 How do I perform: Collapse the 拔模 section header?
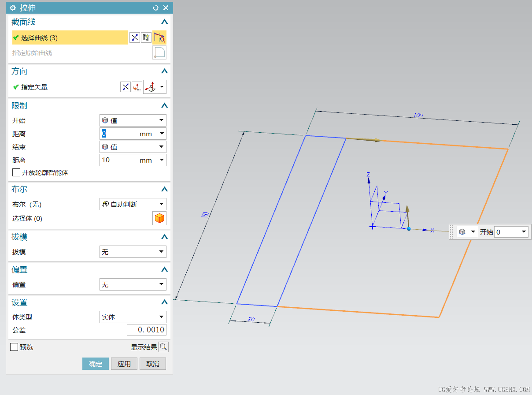point(164,237)
